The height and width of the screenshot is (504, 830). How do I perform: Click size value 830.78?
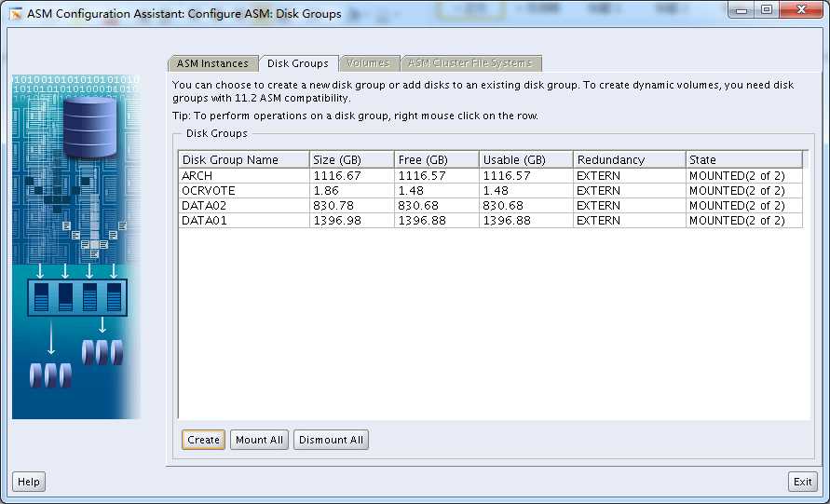333,205
